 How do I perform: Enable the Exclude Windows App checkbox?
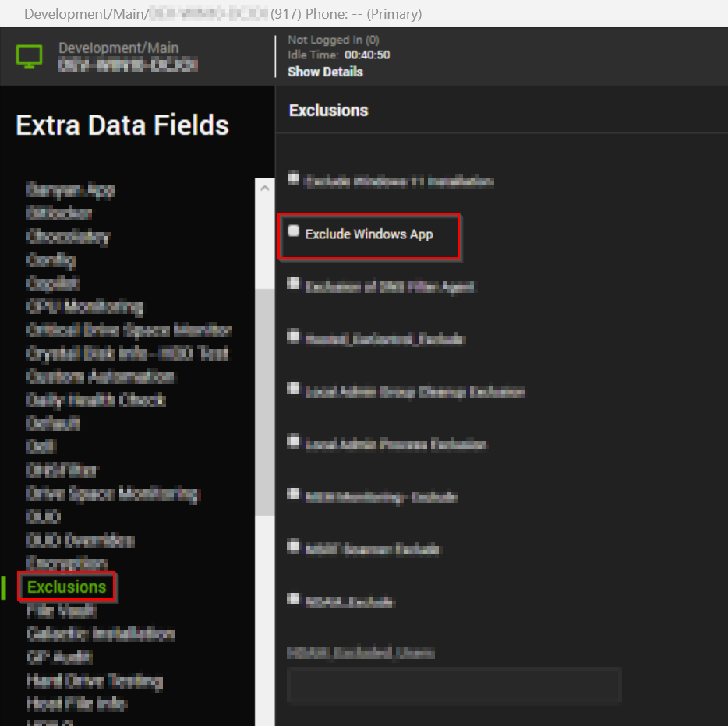coord(294,231)
